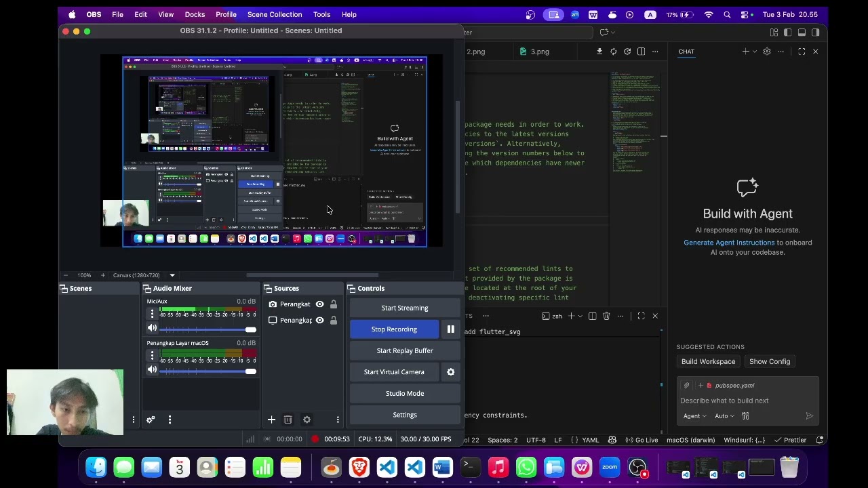This screenshot has width=868, height=488.
Task: Open the Tools menu
Action: (321, 14)
